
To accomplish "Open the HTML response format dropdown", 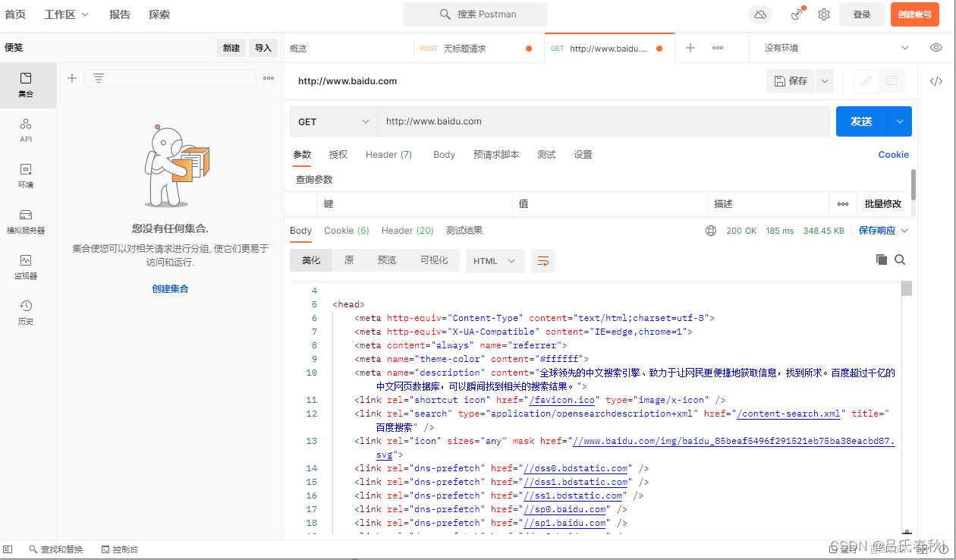I will coord(495,261).
